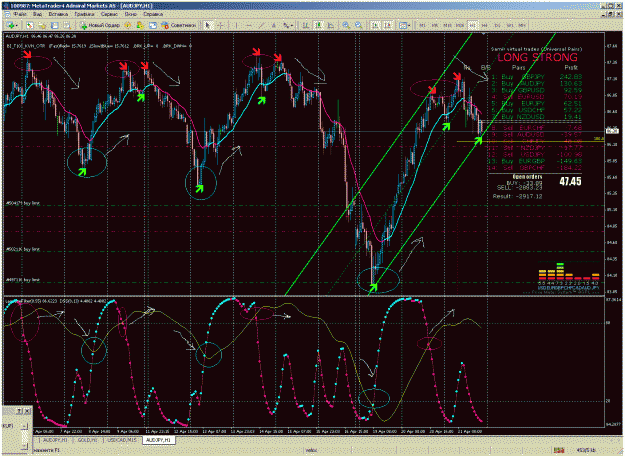
Task: Click the application icon in menu bar
Action: click(7, 14)
